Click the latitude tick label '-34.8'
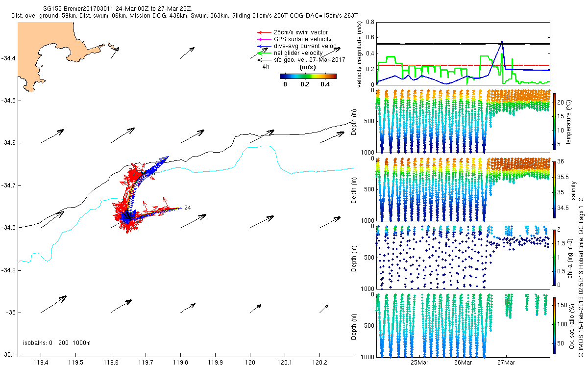 point(8,228)
